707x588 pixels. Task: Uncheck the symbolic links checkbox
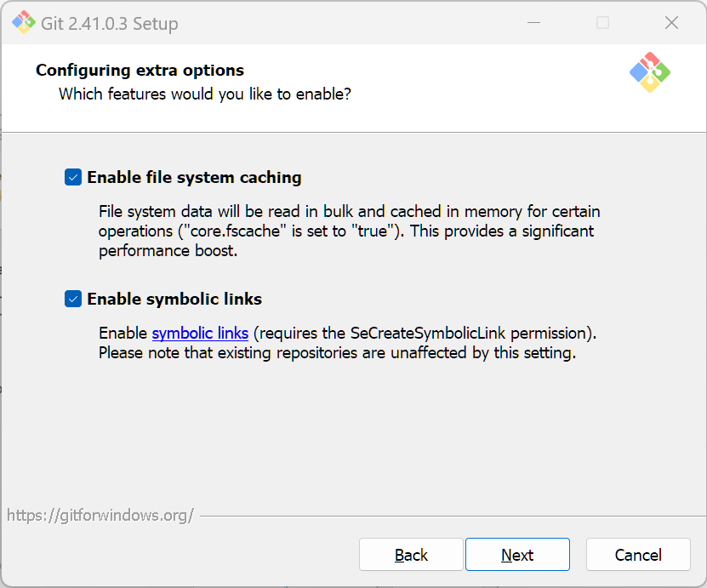point(73,300)
